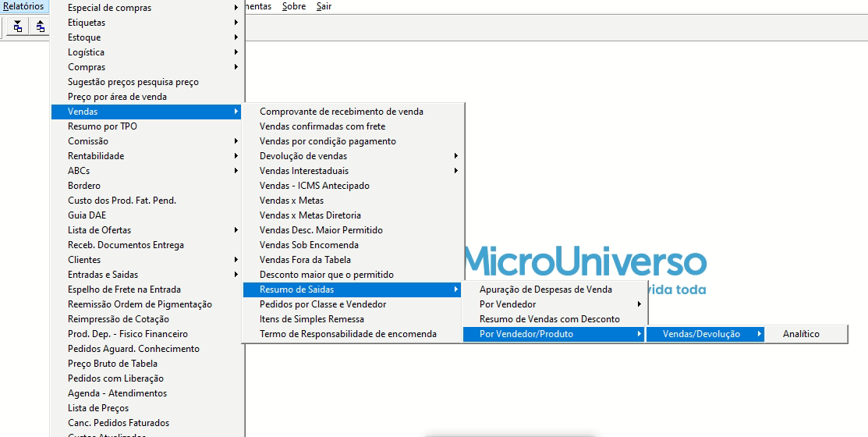The image size is (868, 437).
Task: Open Pedidos por Classe e Vendedor
Action: pos(352,304)
